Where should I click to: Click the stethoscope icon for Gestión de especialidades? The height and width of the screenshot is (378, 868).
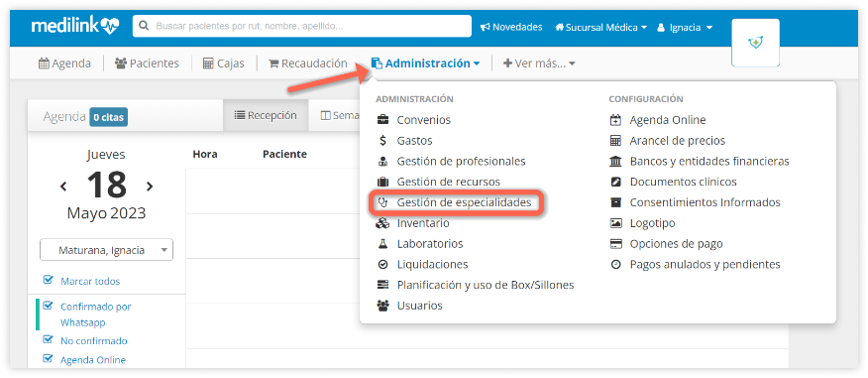pos(382,202)
